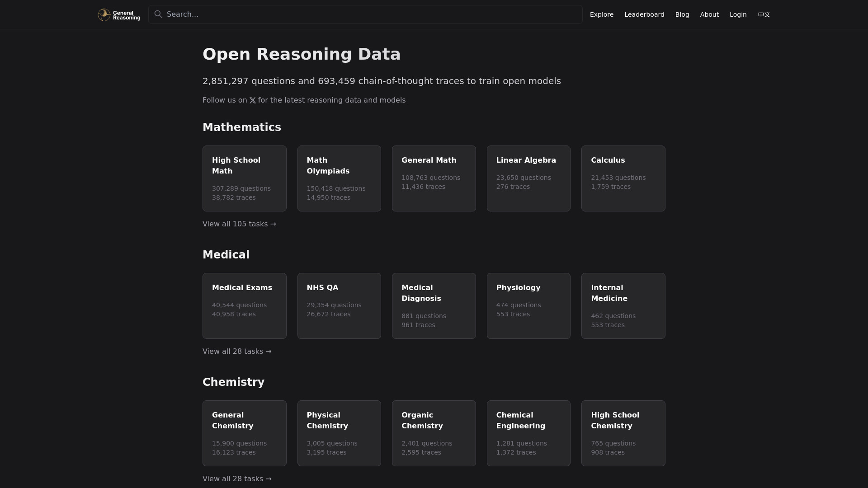Switch language to 中文
Image resolution: width=868 pixels, height=488 pixels.
(764, 14)
